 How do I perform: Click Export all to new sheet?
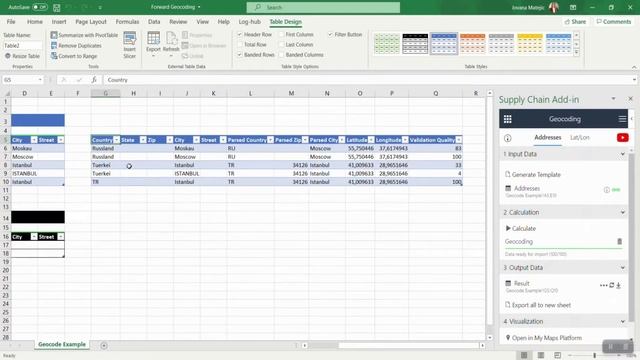(538, 305)
